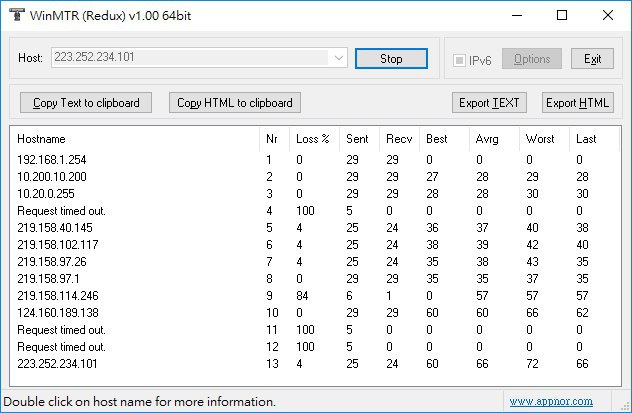Viewport: 632px width, 413px height.
Task: Copy Text to clipboard
Action: (x=86, y=102)
